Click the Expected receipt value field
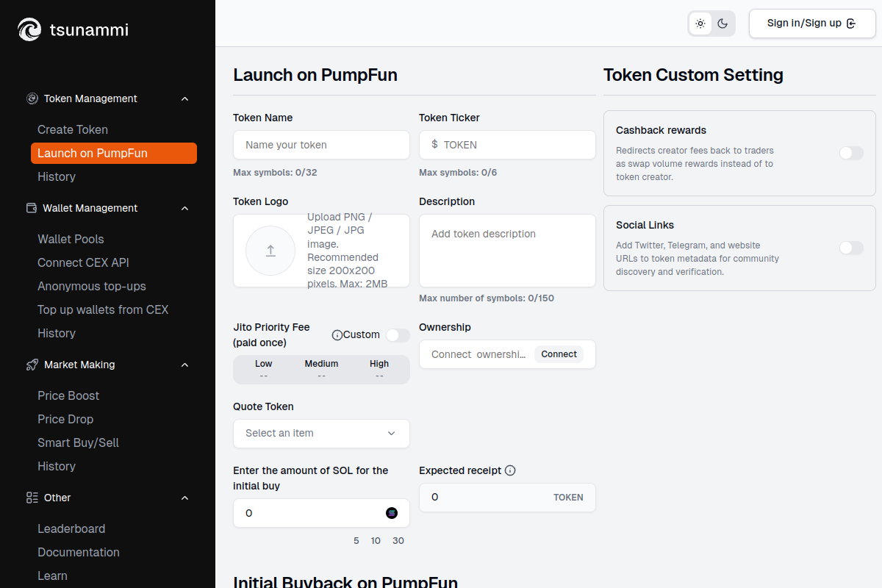Image resolution: width=882 pixels, height=588 pixels. 507,498
